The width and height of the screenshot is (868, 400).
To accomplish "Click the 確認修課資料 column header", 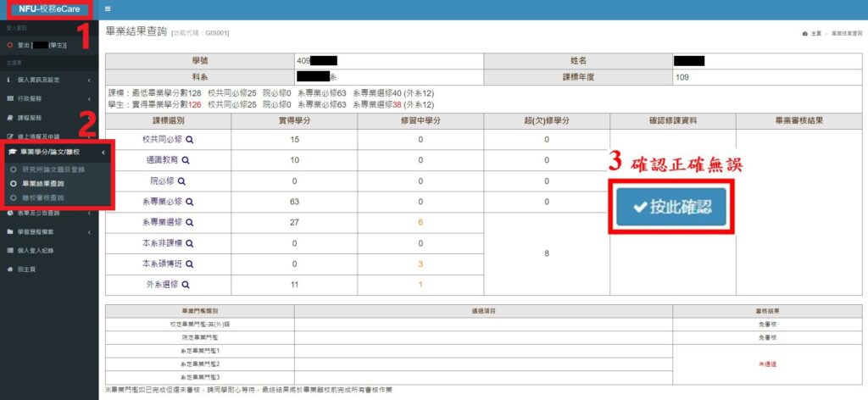I will coord(672,121).
